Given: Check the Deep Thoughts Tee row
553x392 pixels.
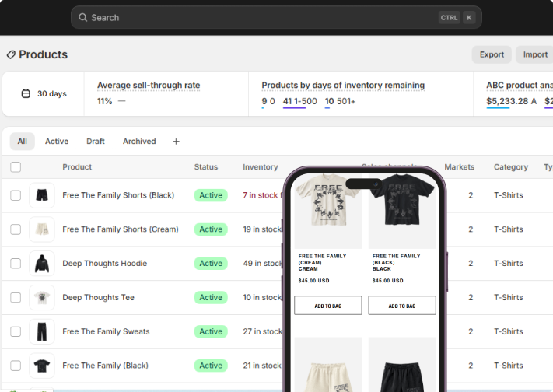Looking at the screenshot, I should 16,297.
